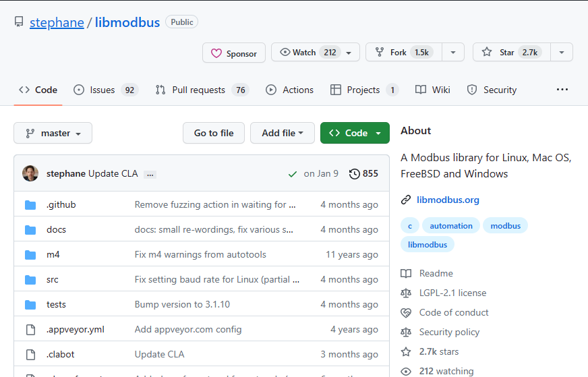Fork the repository
Screen dimensions: 588x377
(x=404, y=52)
